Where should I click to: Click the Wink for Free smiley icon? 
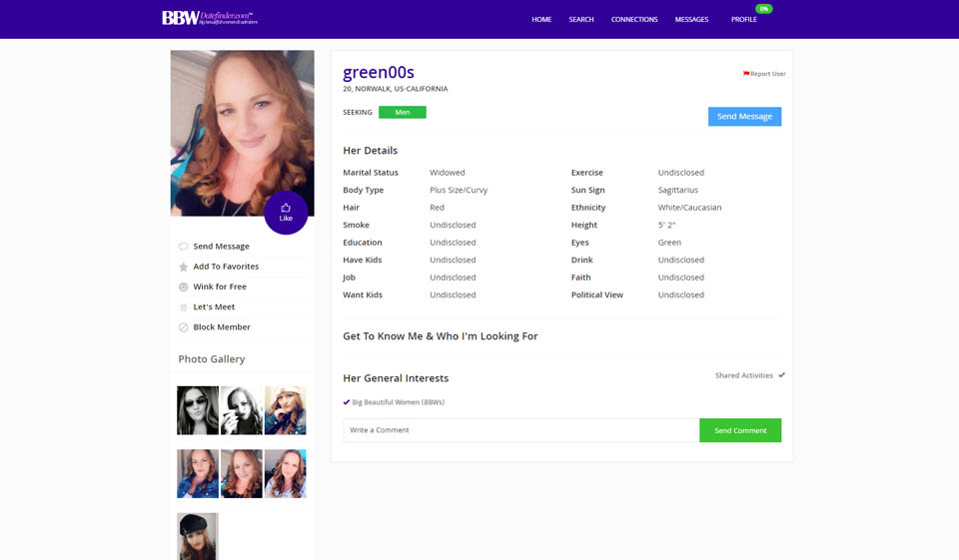pyautogui.click(x=183, y=286)
